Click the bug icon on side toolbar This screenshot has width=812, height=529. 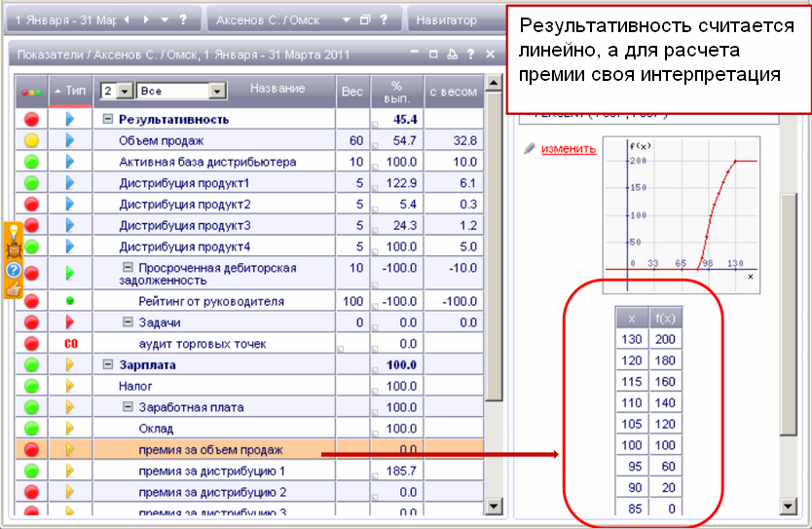point(14,250)
